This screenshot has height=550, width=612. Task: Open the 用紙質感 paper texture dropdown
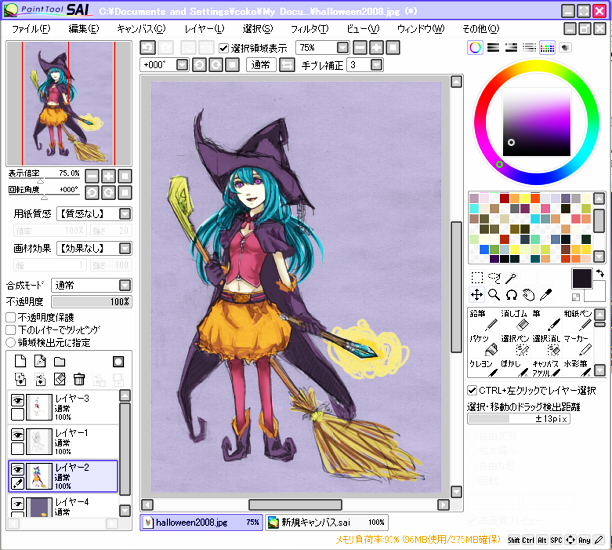(125, 214)
